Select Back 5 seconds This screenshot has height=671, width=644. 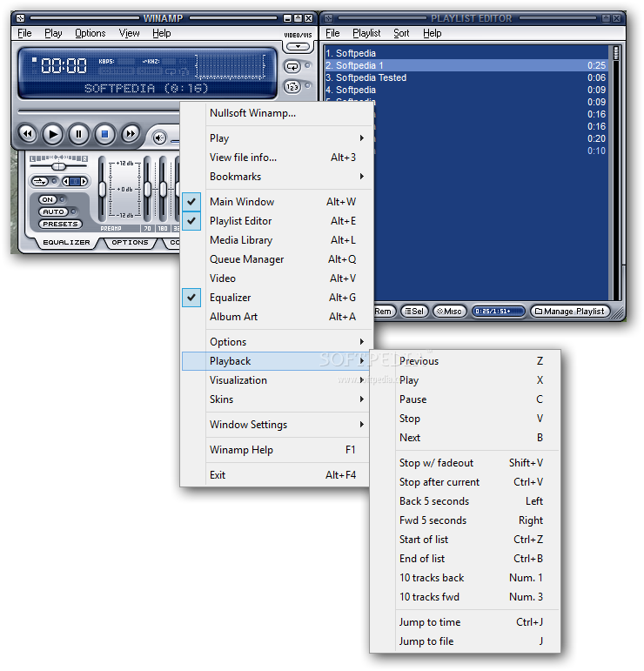tap(465, 501)
